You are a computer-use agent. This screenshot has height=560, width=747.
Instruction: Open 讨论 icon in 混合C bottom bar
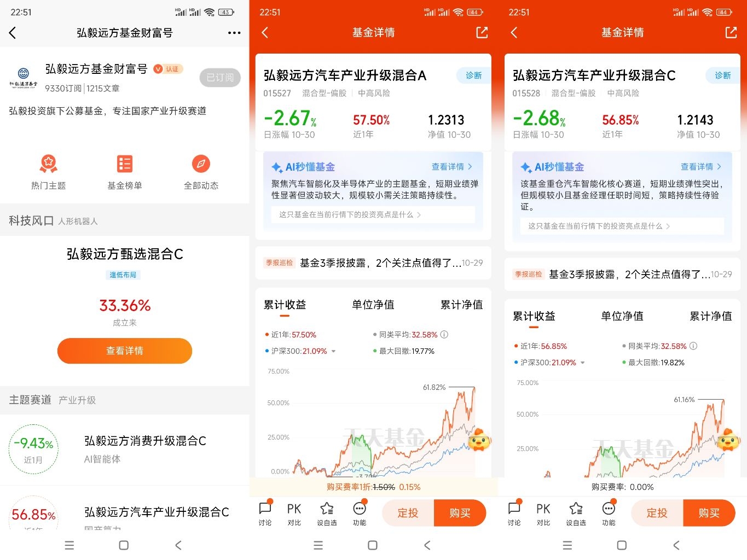[x=514, y=514]
